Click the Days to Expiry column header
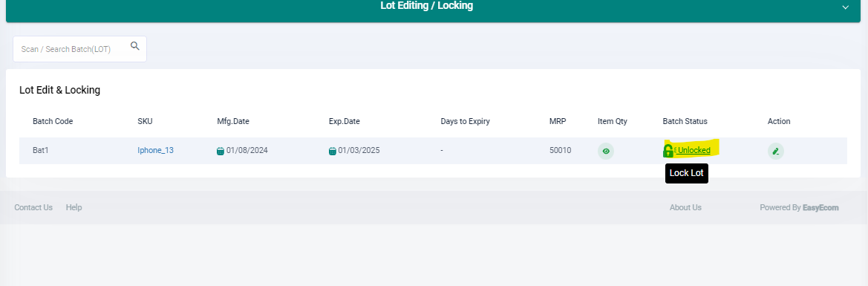868x286 pixels. (466, 121)
